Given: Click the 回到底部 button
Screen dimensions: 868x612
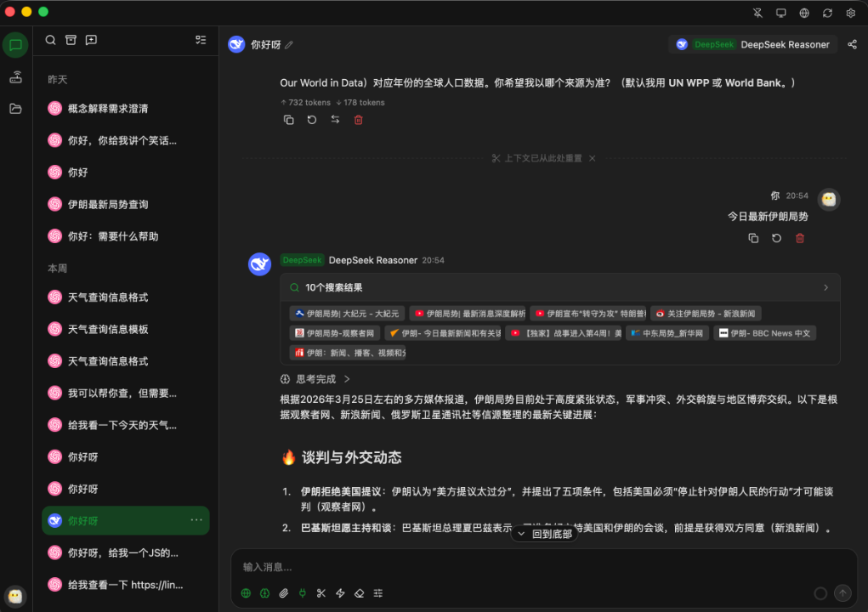Looking at the screenshot, I should [x=543, y=532].
